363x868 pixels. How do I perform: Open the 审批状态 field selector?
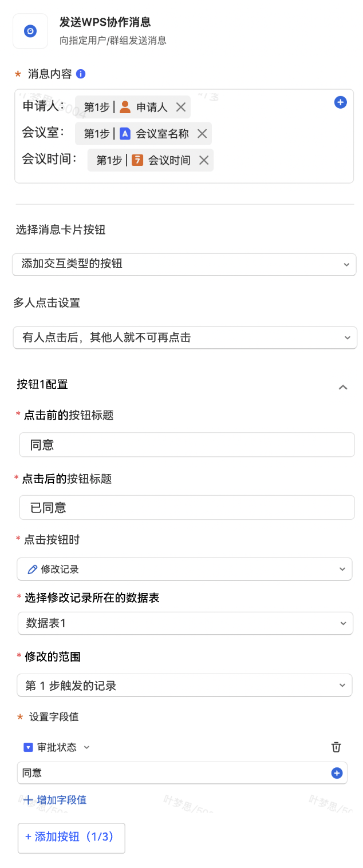57,747
